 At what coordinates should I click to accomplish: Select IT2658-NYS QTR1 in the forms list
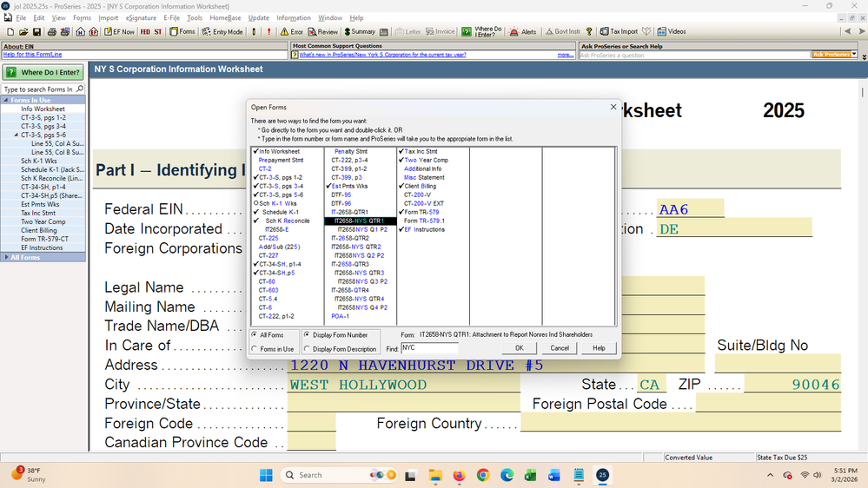pyautogui.click(x=361, y=221)
